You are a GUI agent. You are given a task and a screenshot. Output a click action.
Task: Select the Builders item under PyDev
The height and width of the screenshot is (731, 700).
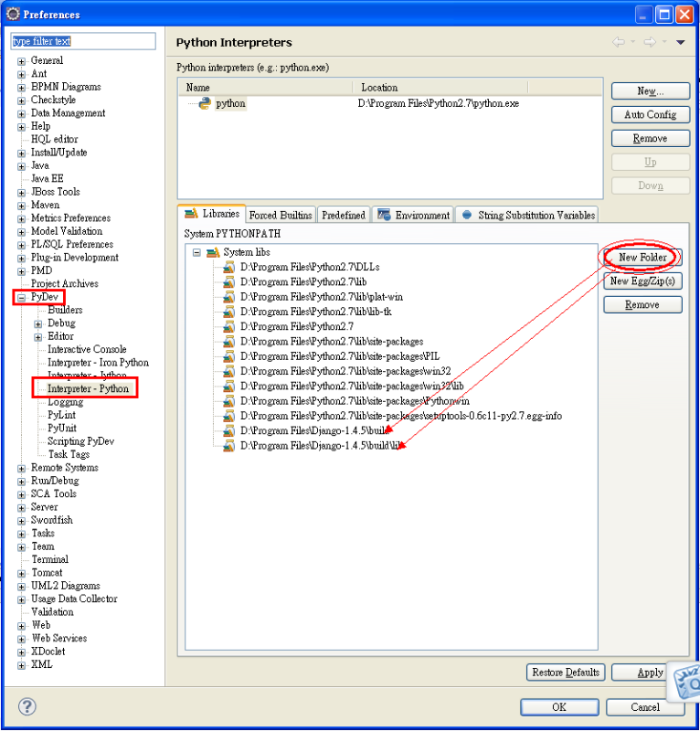pyautogui.click(x=65, y=310)
